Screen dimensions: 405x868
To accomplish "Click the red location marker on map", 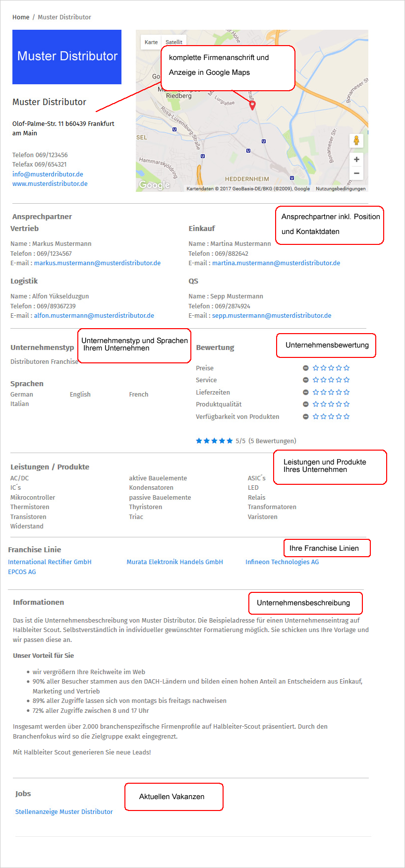I will [252, 105].
